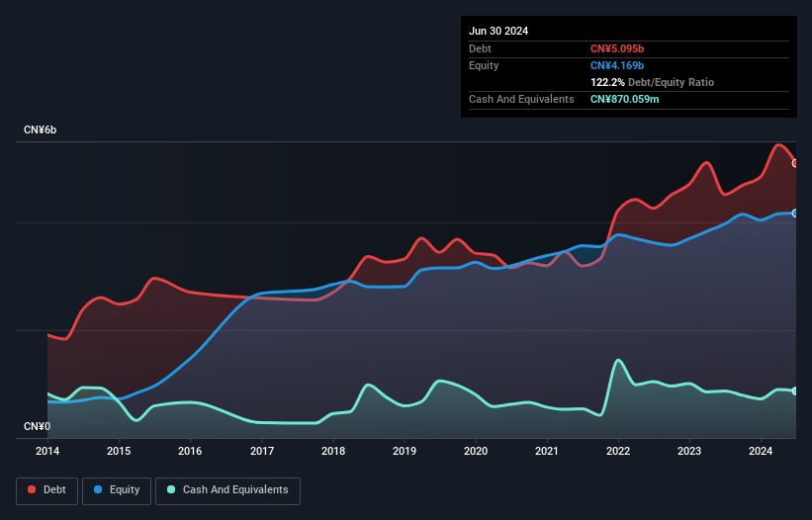The height and width of the screenshot is (520, 812).
Task: Click the CN¥4.169b equity value
Action: pyautogui.click(x=617, y=65)
